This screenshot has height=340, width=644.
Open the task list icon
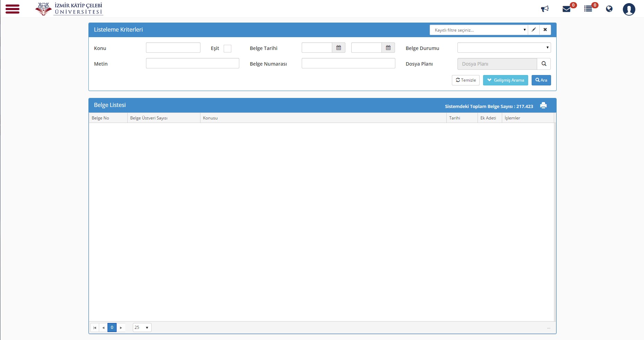pos(588,9)
